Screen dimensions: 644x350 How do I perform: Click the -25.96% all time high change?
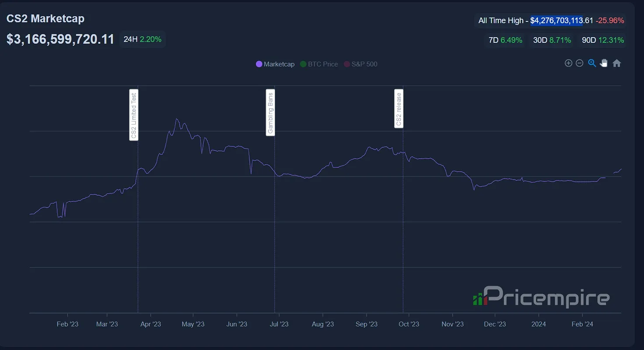(610, 21)
